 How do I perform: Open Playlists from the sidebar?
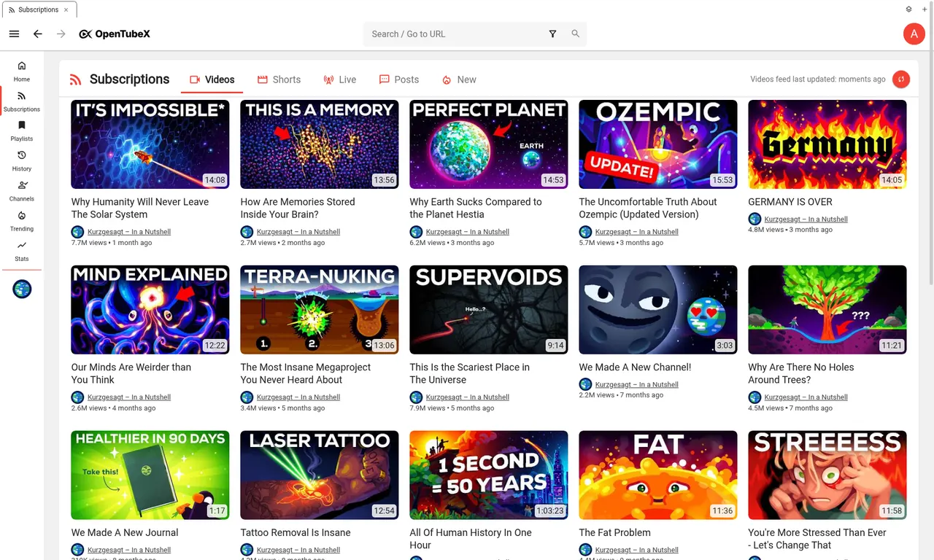(x=22, y=131)
